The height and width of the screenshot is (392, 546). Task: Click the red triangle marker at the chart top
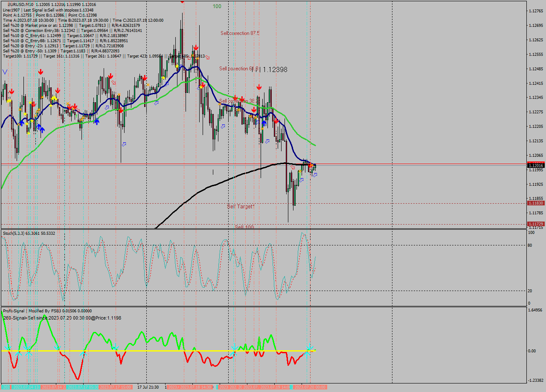point(182,2)
